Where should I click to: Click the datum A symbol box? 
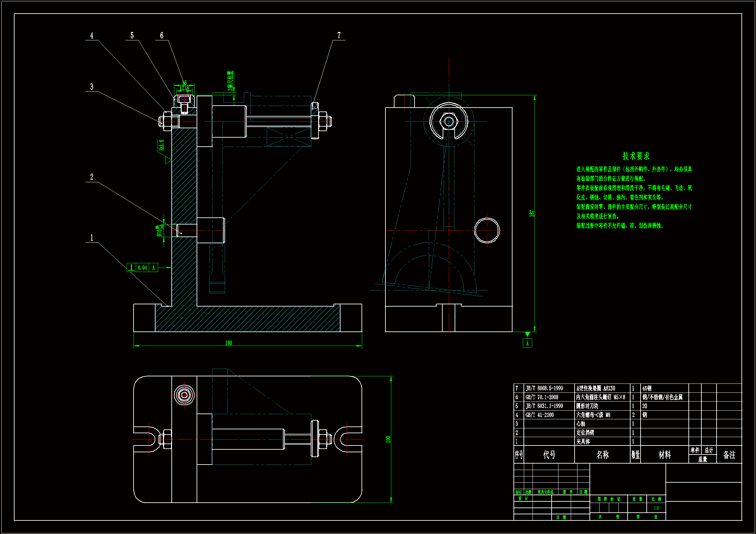click(527, 343)
